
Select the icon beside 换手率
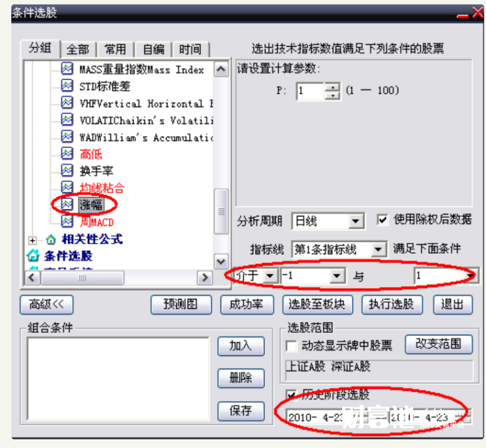click(67, 170)
